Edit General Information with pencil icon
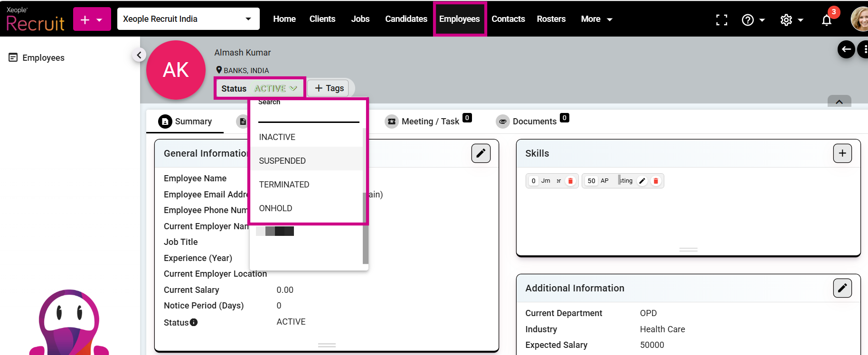The height and width of the screenshot is (355, 868). click(x=481, y=153)
